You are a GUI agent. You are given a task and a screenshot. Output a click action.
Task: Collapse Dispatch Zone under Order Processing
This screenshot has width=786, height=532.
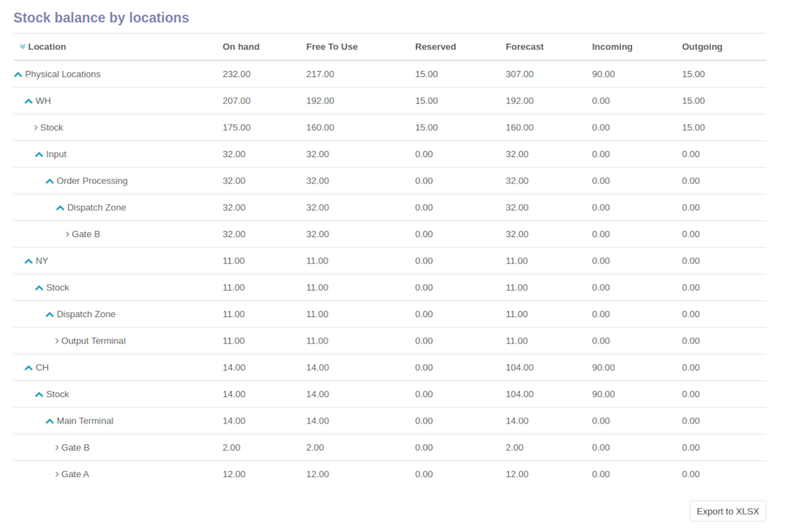click(x=60, y=208)
